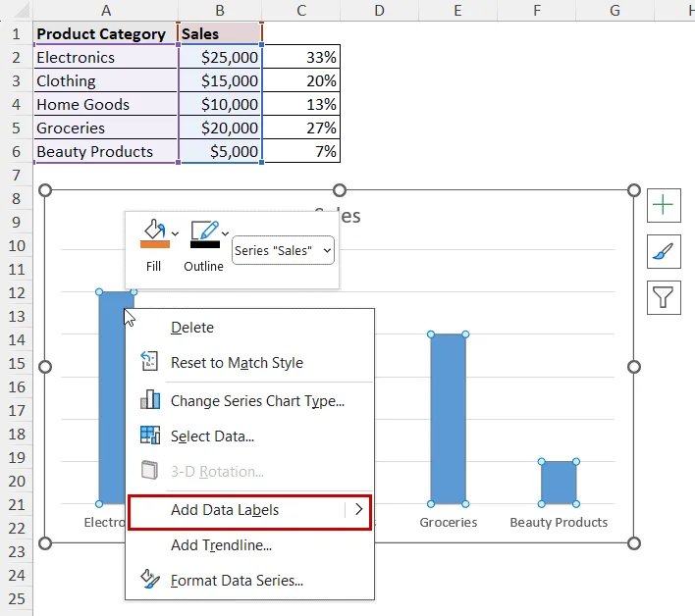The image size is (695, 616).
Task: Expand the Outline color dropdown arrow
Action: (225, 233)
